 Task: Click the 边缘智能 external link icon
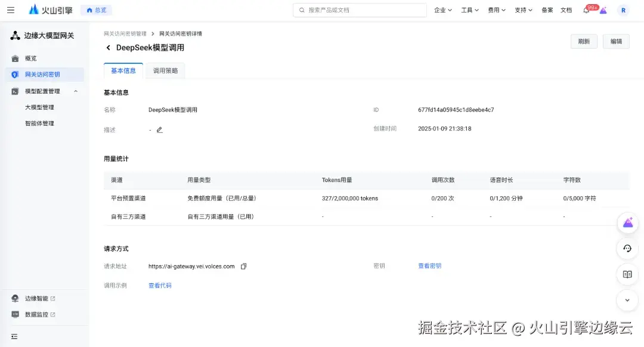coord(52,299)
